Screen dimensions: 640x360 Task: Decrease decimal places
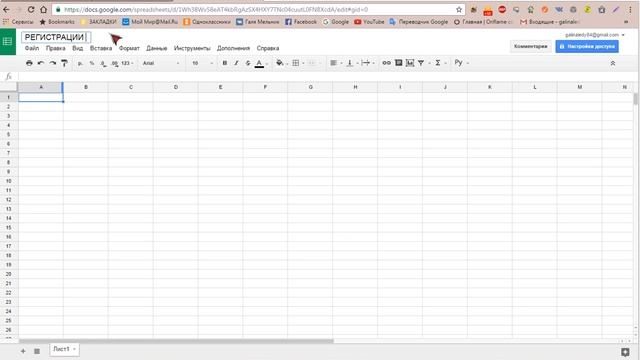(x=103, y=63)
